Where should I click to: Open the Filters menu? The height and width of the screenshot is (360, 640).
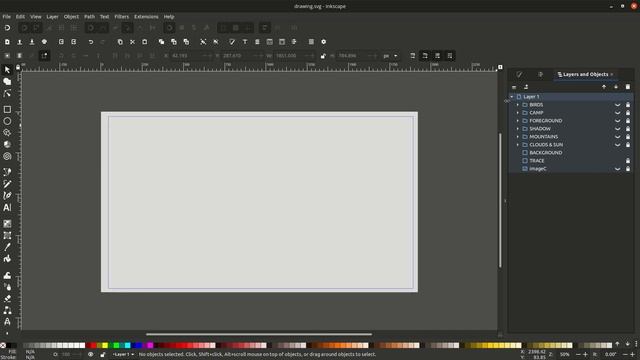(x=121, y=17)
